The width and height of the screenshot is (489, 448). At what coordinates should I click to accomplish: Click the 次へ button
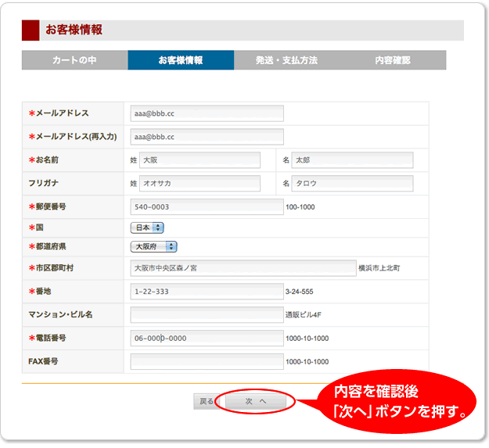pos(256,401)
